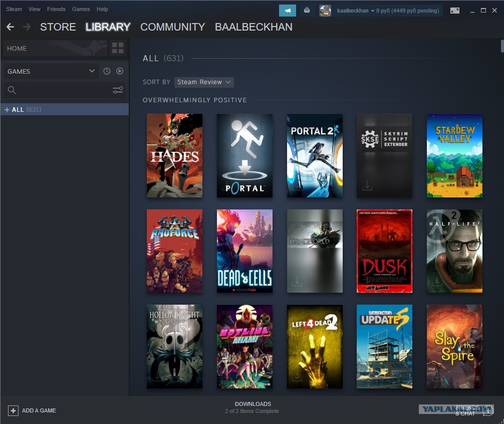
Task: Open Friends & Chat panel
Action: [474, 410]
